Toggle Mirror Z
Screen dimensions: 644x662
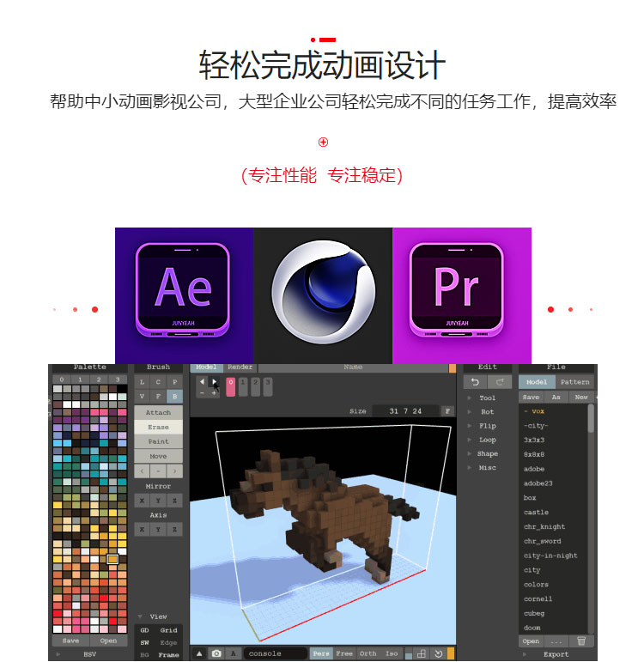tap(174, 501)
